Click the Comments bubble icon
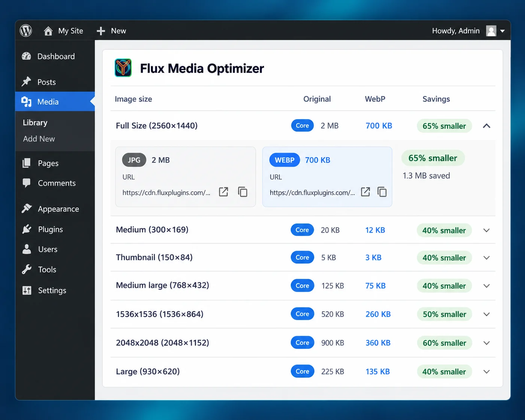The width and height of the screenshot is (525, 420). coord(27,183)
